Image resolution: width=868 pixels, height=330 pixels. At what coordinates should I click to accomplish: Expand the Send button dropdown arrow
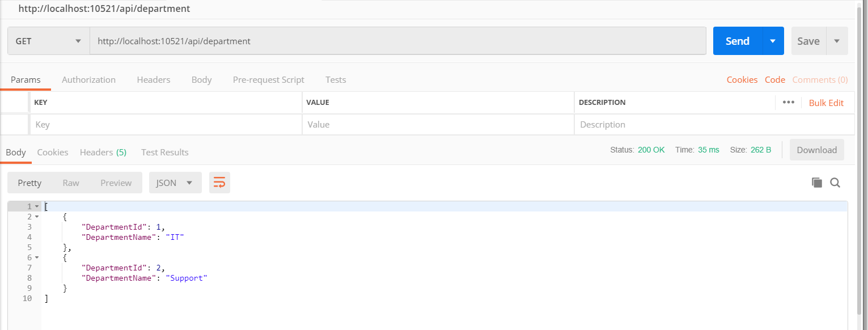tap(773, 41)
